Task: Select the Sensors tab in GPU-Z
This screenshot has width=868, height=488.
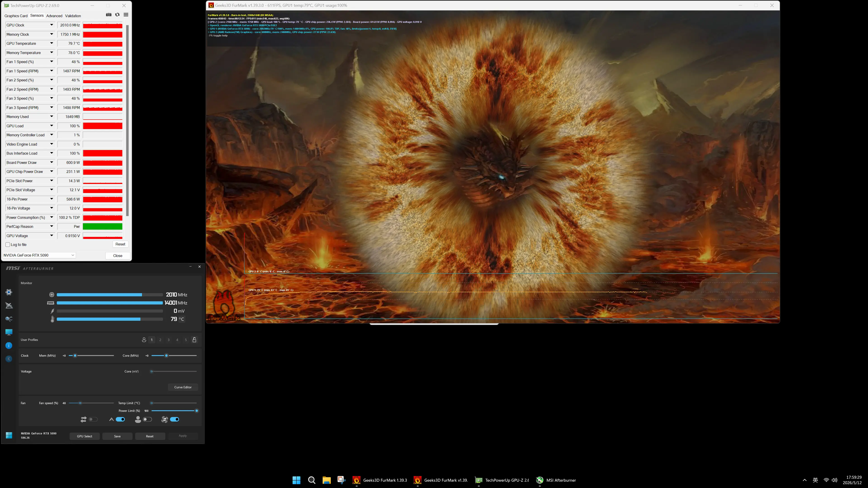Action: pyautogui.click(x=37, y=16)
